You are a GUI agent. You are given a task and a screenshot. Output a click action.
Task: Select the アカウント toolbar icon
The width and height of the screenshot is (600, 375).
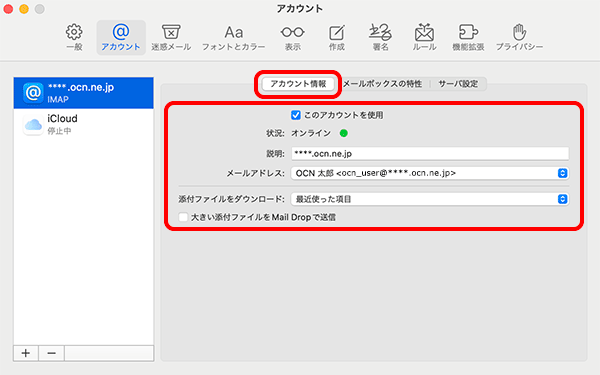121,38
